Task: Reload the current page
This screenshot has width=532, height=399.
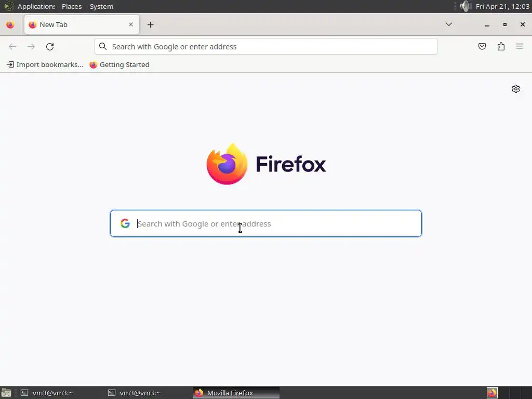Action: coord(50,46)
